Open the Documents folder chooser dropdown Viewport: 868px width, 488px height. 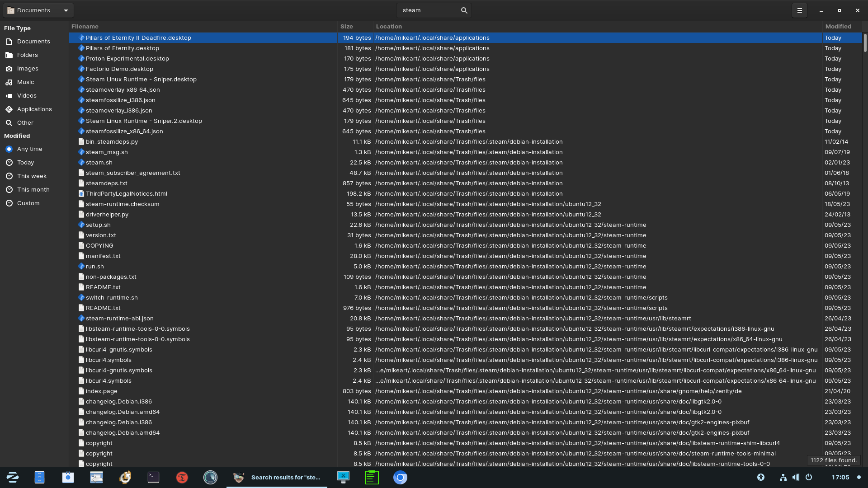[x=38, y=10]
